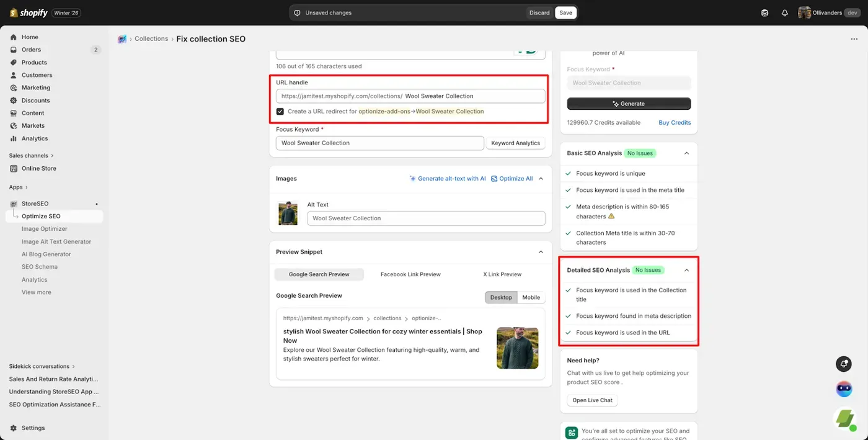Click the Ollivanders store avatar
Image resolution: width=868 pixels, height=440 pixels.
tap(804, 12)
